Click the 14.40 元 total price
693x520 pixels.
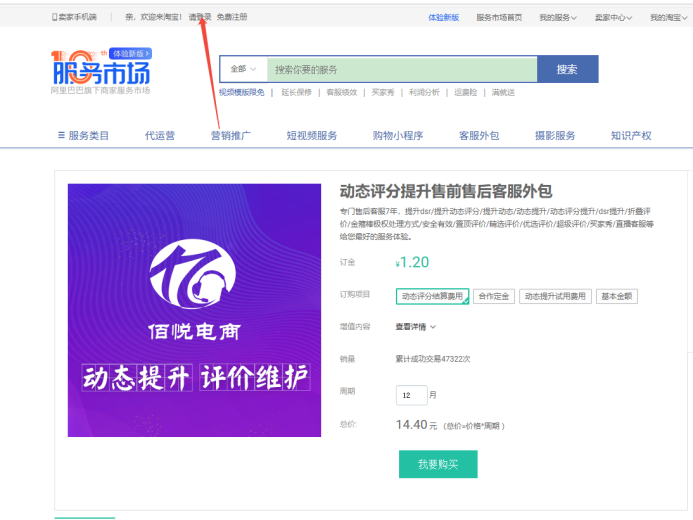click(416, 425)
